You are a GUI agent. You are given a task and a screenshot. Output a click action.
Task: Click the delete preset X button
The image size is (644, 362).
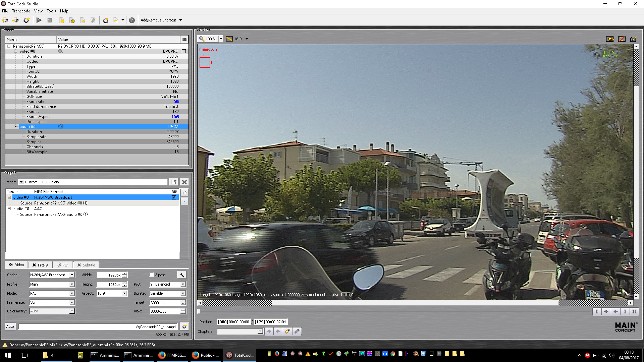click(x=184, y=182)
